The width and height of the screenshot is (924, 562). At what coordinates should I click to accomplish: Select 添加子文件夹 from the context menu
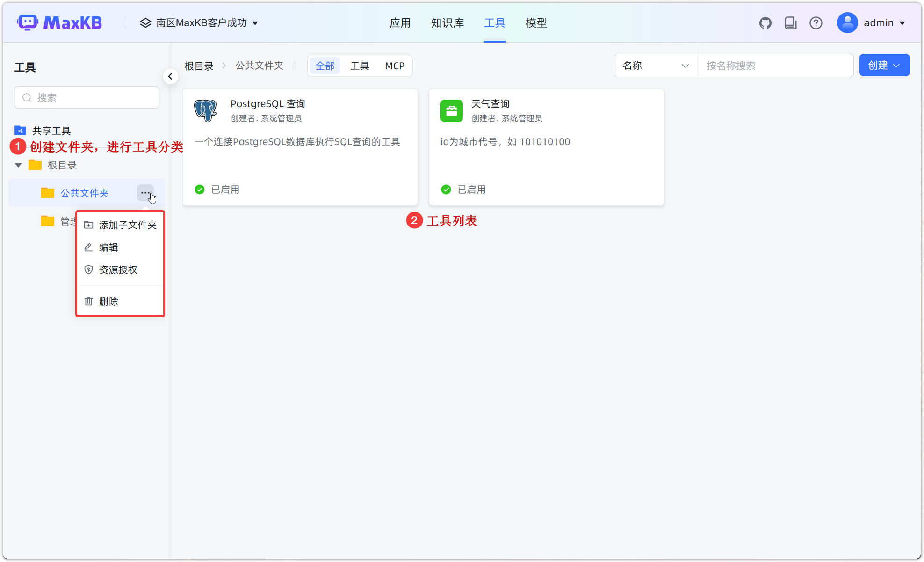click(x=127, y=225)
